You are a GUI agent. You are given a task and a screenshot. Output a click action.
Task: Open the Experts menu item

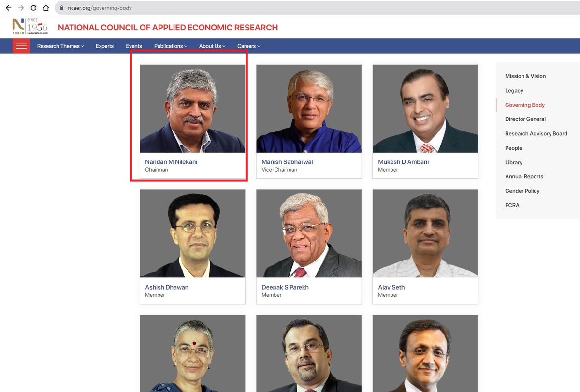(x=104, y=46)
